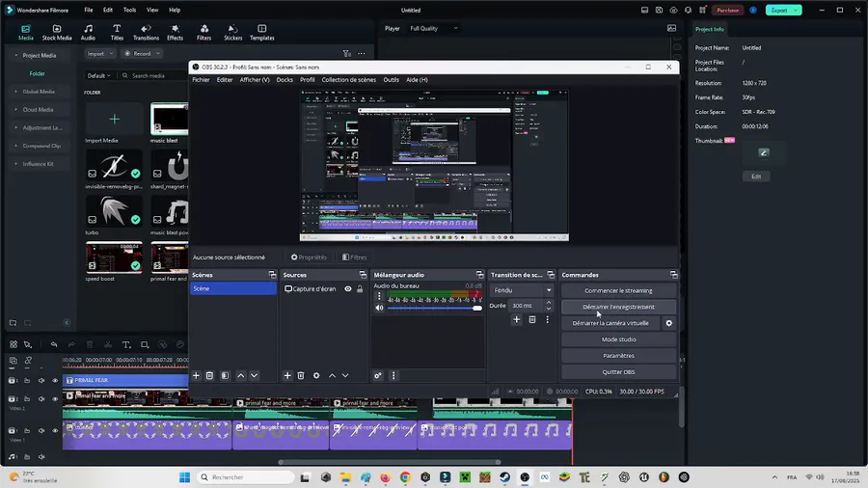Open Filmora Tools menu

click(x=129, y=10)
